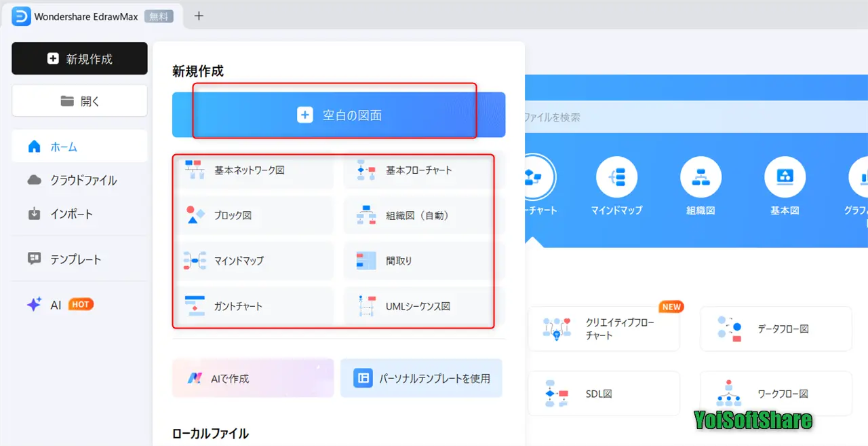The width and height of the screenshot is (868, 446).
Task: Click the ファイルを検索 search field
Action: click(696, 117)
